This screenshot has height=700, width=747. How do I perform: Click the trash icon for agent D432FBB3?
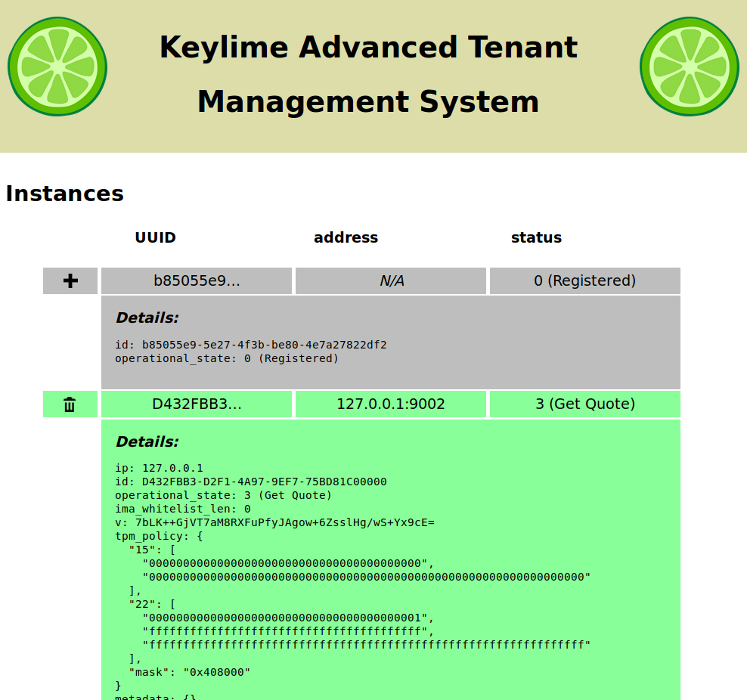[70, 404]
